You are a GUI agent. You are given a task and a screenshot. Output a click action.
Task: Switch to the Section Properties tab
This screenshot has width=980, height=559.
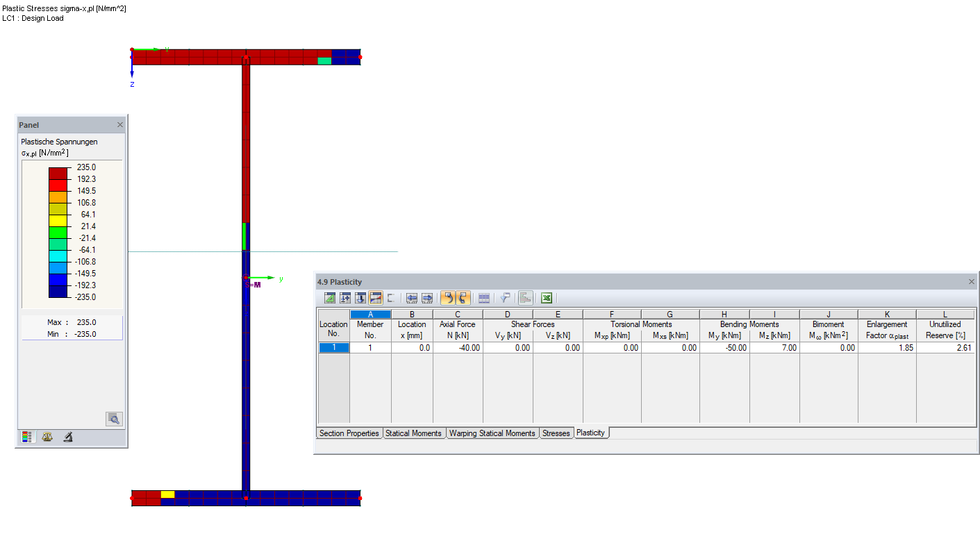pos(349,433)
